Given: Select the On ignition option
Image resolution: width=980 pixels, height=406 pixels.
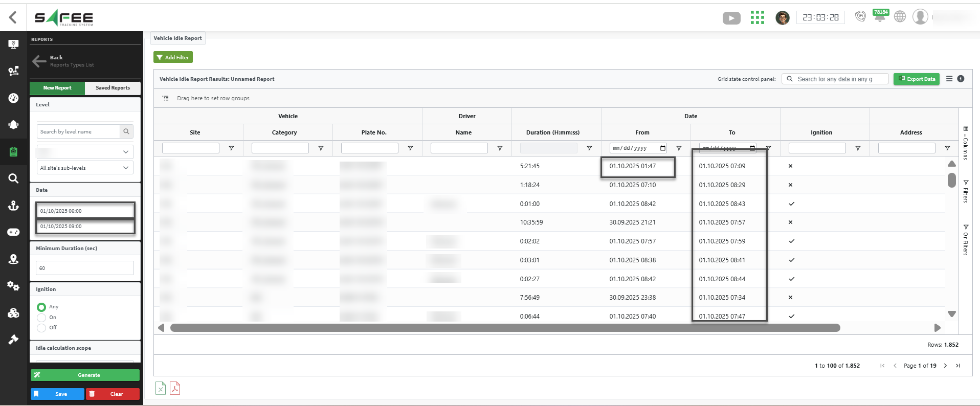Looking at the screenshot, I should 41,318.
